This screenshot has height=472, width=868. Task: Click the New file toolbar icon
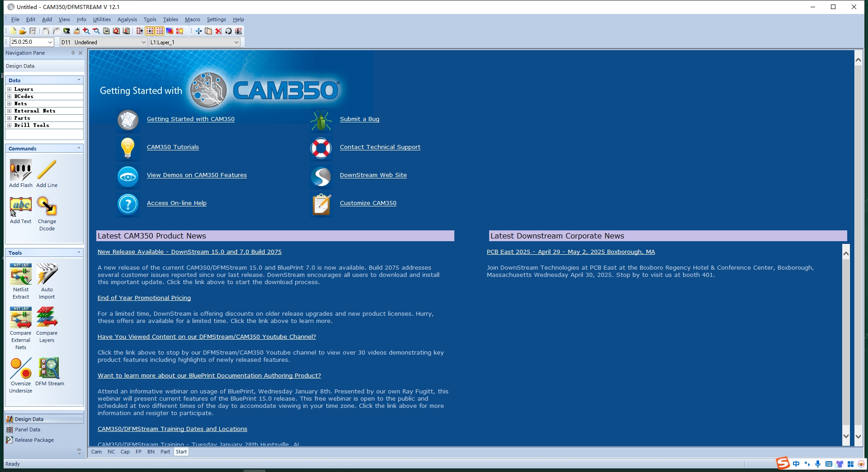(x=13, y=31)
